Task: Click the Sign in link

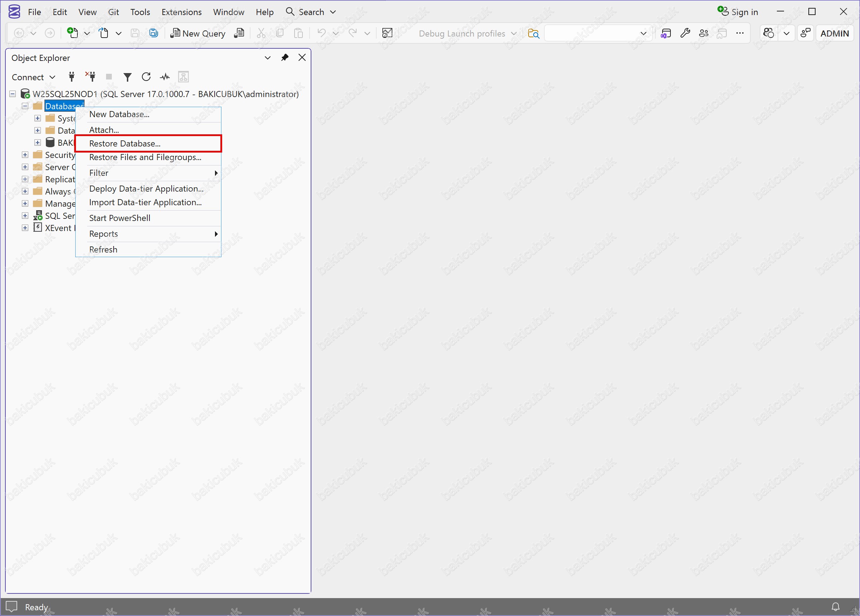Action: (x=744, y=12)
